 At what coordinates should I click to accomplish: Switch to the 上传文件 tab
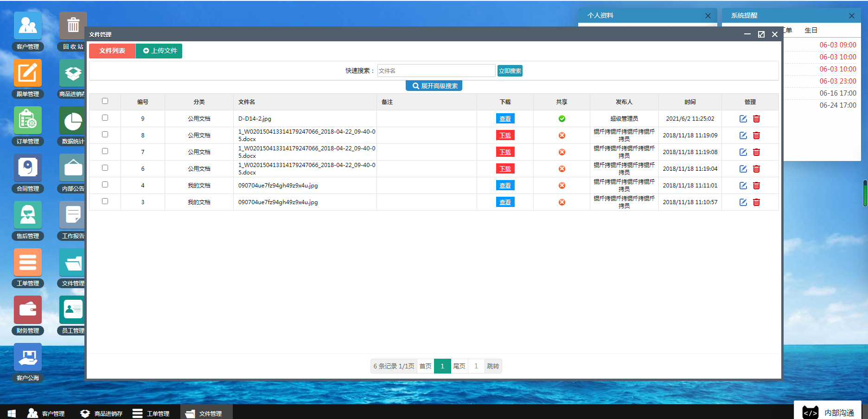159,51
